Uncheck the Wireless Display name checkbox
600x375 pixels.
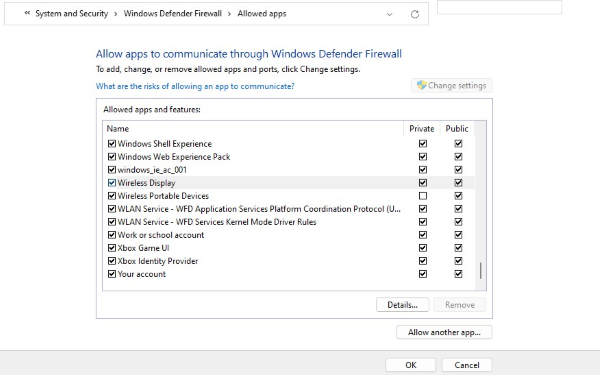tap(112, 183)
